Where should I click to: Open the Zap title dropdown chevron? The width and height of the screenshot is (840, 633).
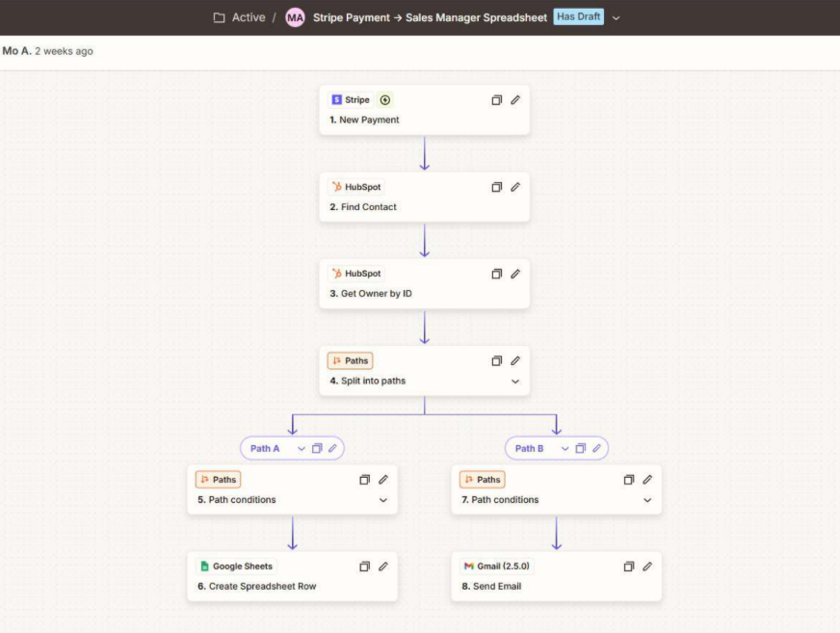pos(617,17)
